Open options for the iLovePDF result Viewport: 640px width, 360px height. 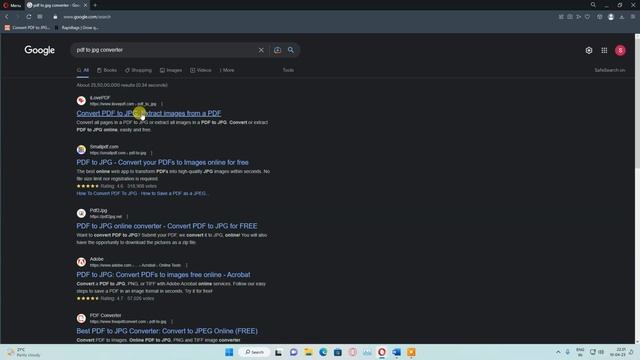(162, 104)
